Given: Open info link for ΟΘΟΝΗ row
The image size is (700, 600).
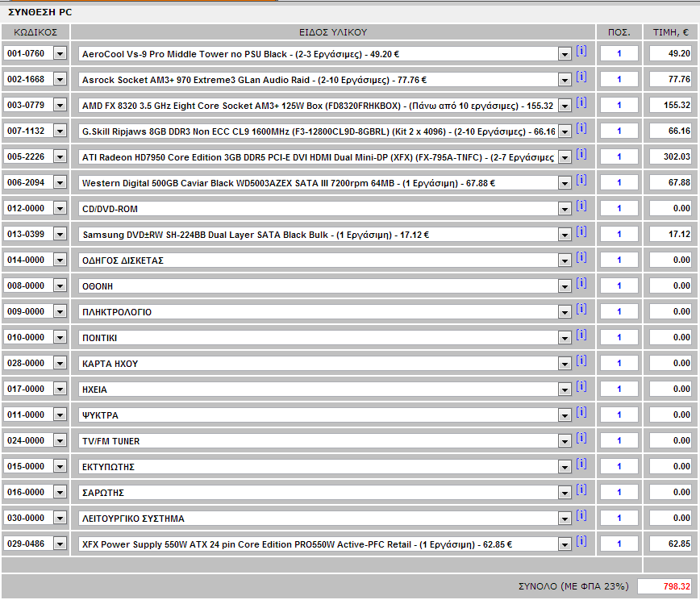Looking at the screenshot, I should (x=581, y=284).
